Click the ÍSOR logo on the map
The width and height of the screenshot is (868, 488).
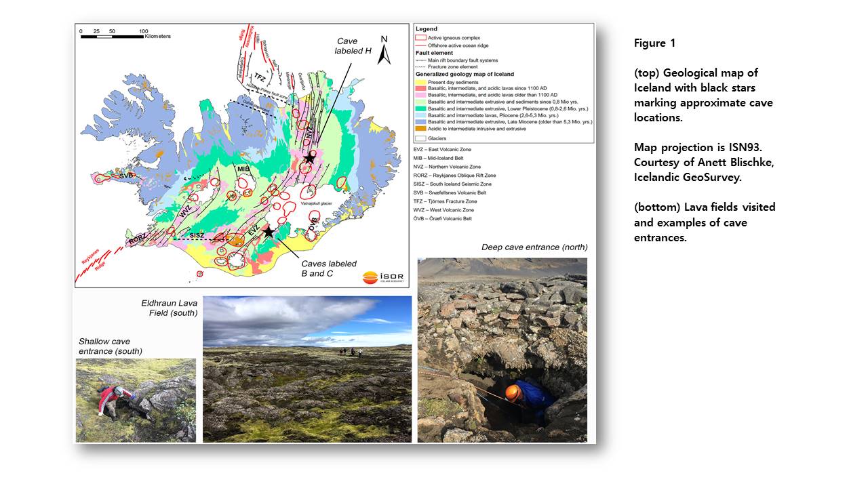pos(382,277)
